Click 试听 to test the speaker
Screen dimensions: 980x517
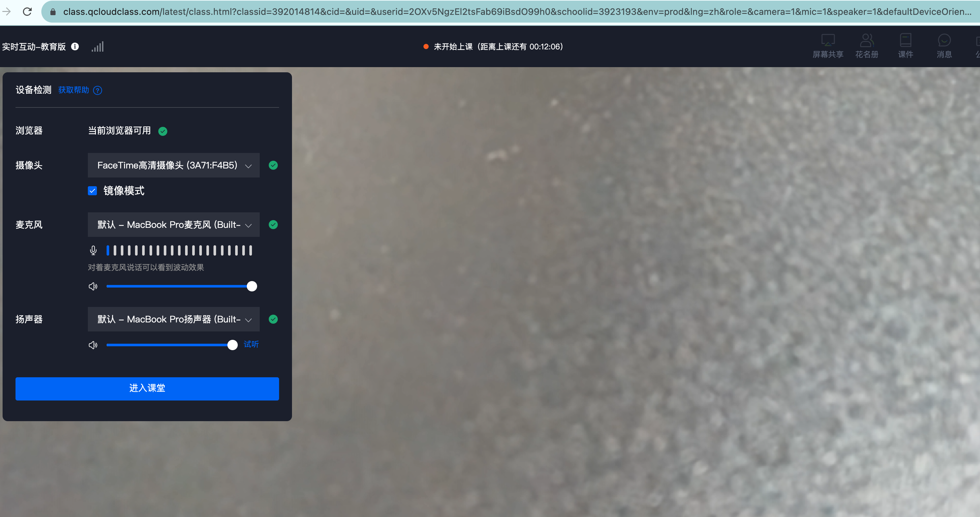click(251, 344)
